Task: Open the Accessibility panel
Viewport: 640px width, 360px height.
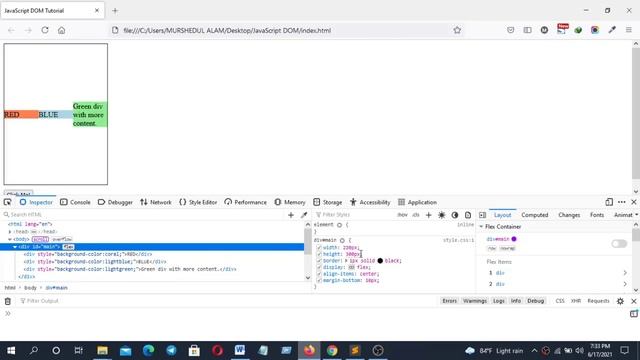Action: (x=370, y=202)
